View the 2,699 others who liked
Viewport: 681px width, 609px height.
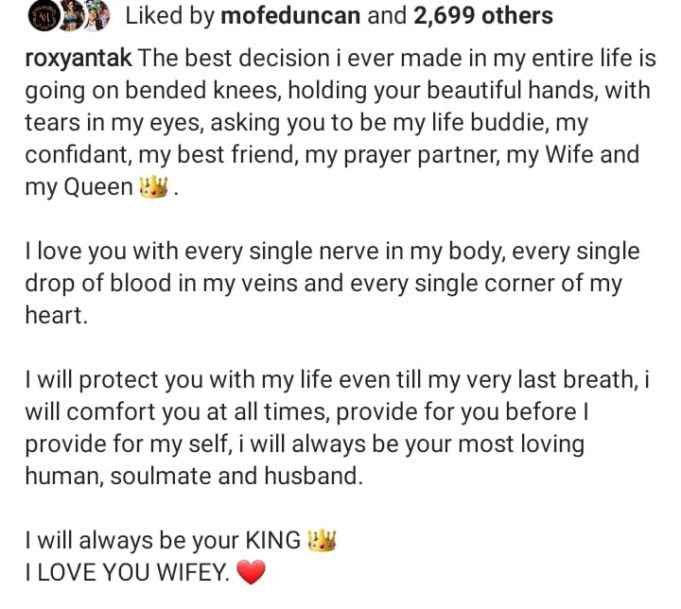[483, 16]
